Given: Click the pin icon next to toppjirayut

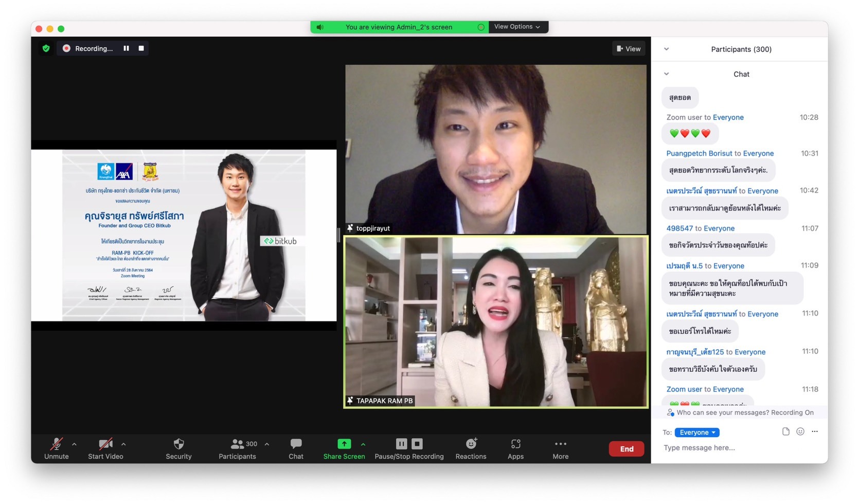Looking at the screenshot, I should (350, 228).
